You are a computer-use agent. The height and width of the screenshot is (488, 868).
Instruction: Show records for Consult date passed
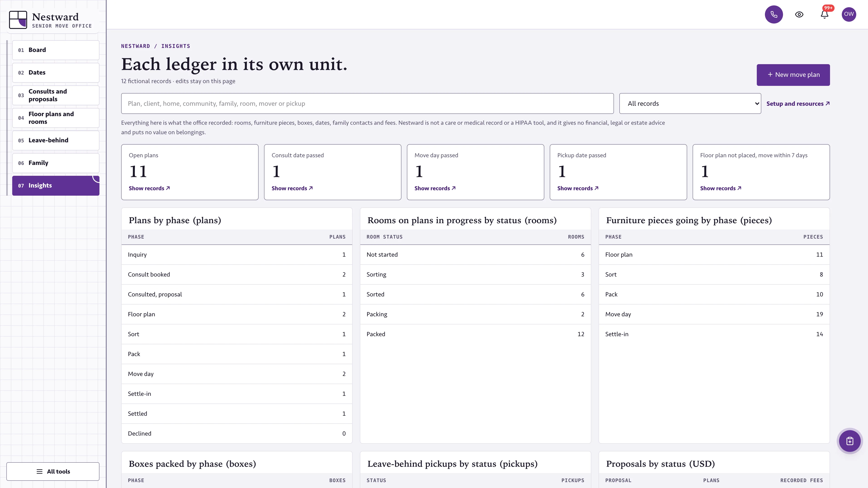coord(292,188)
